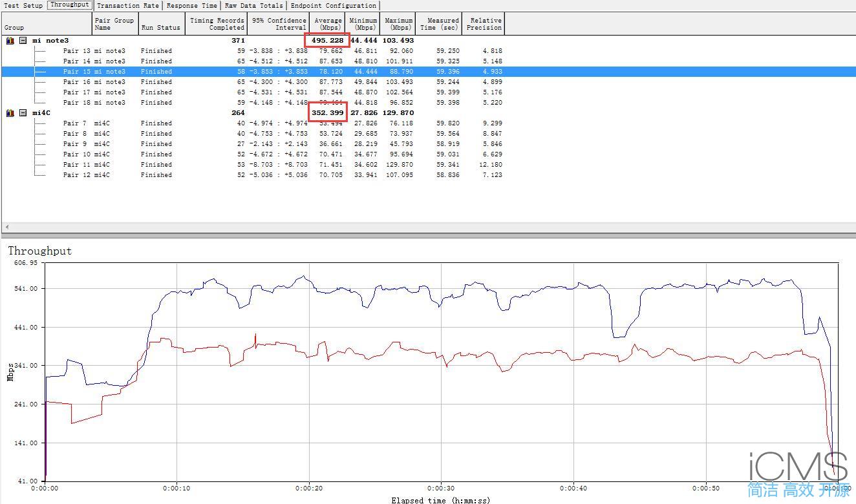Open the Raw Data Totals tab
This screenshot has width=856, height=504.
pos(254,6)
